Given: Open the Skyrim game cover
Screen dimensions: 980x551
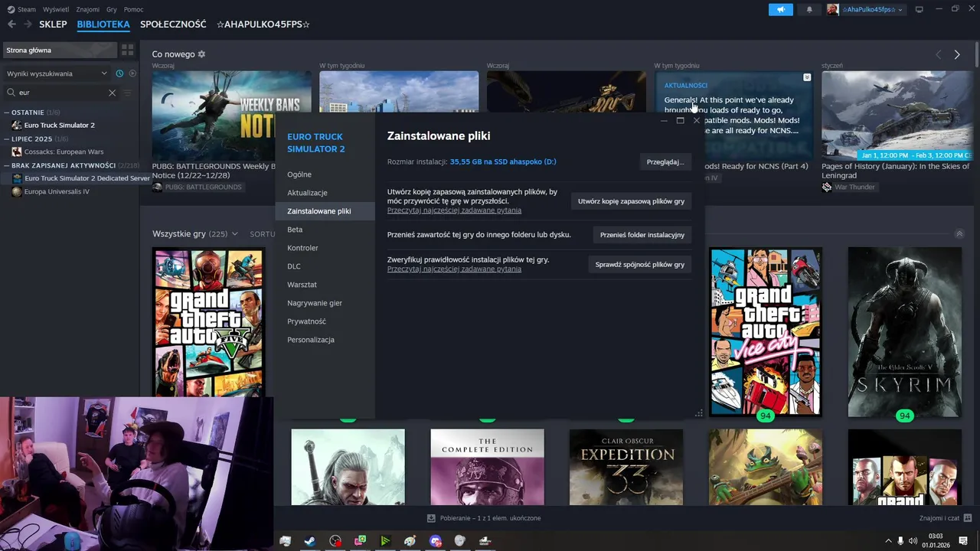Looking at the screenshot, I should click(905, 332).
